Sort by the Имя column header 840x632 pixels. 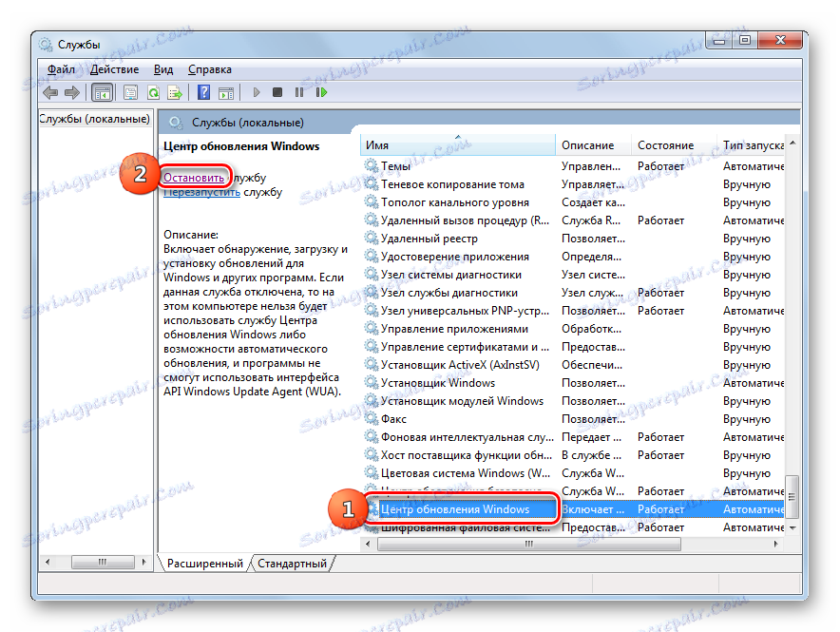click(x=458, y=145)
